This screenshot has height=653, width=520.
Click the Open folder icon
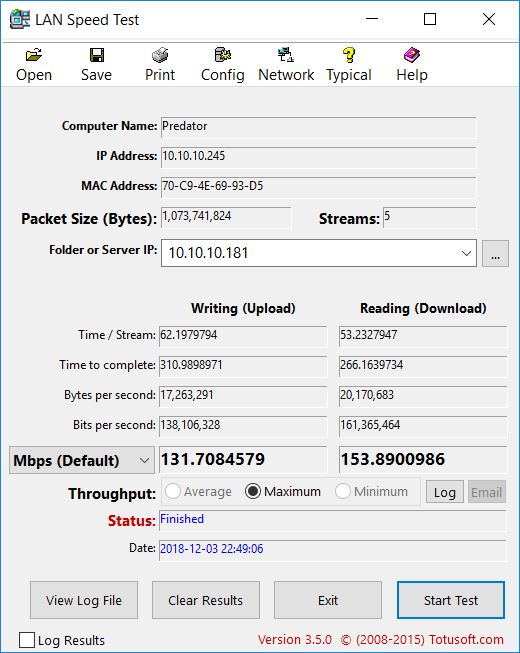coord(34,55)
